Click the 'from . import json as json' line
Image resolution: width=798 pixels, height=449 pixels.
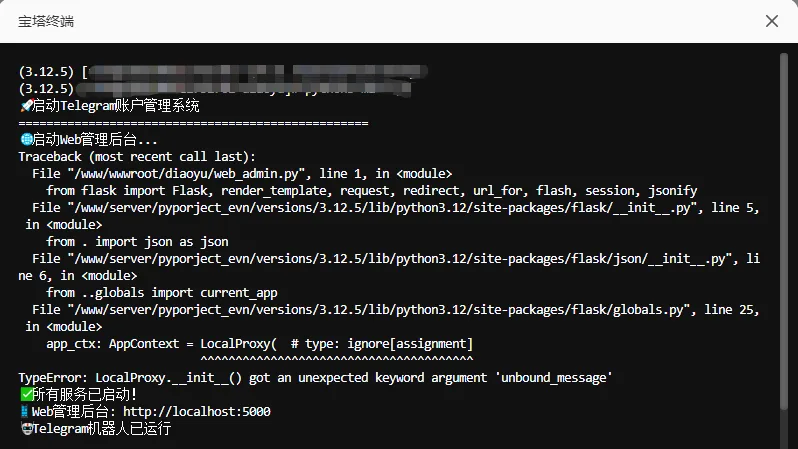click(137, 242)
